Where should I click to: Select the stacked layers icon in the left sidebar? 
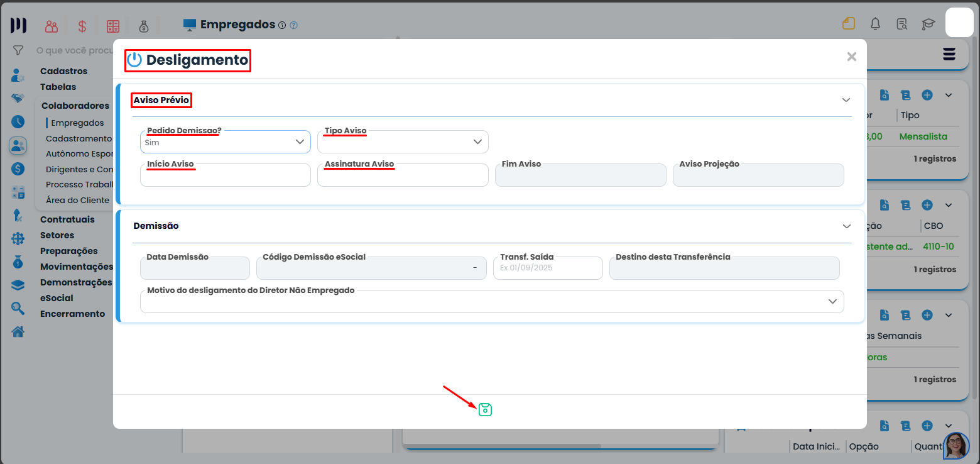tap(18, 285)
